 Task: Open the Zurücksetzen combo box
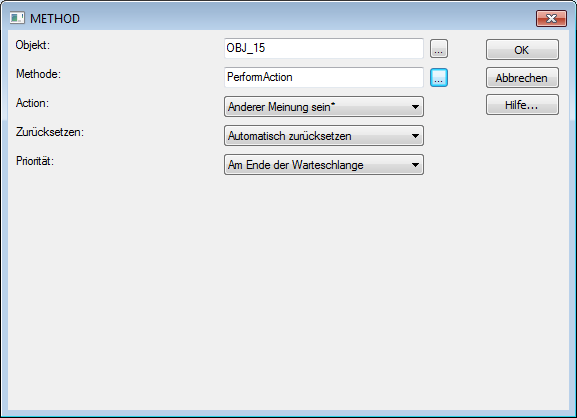pos(324,136)
